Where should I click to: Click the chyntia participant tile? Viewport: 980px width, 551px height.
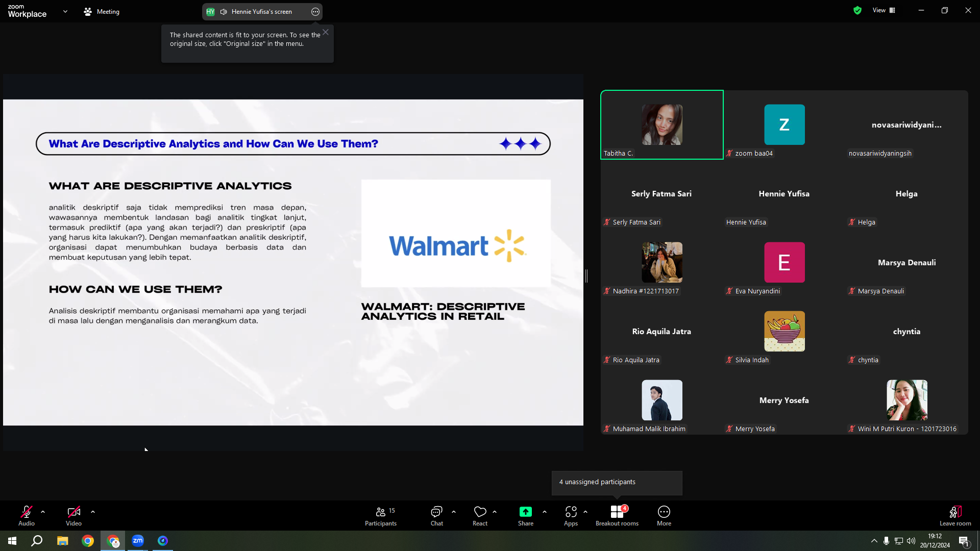pos(907,331)
